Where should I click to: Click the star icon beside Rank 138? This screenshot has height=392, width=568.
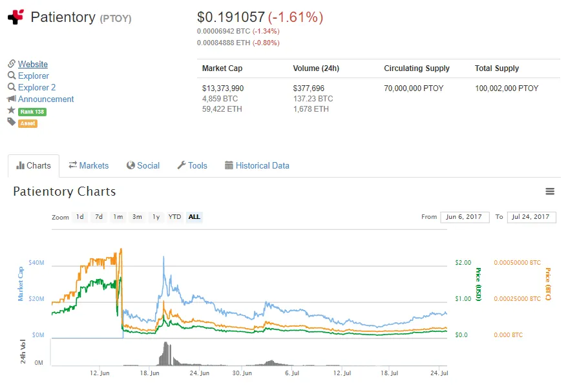pyautogui.click(x=11, y=110)
